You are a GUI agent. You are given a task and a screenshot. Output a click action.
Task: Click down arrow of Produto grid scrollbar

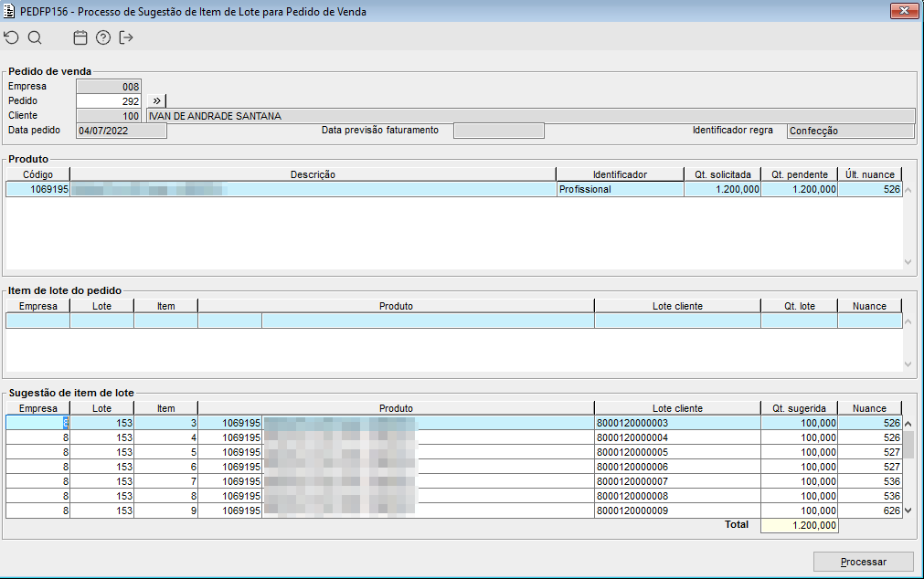(908, 262)
